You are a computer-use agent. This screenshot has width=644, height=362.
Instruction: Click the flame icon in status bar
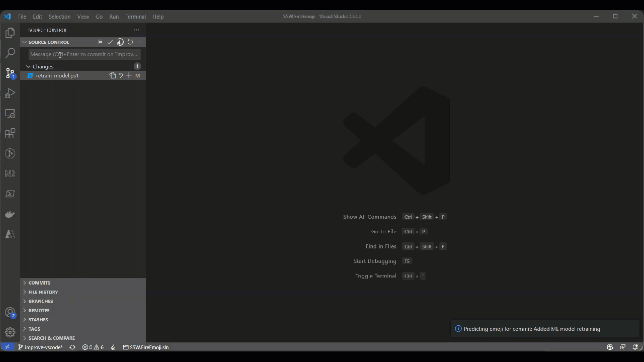tap(113, 347)
